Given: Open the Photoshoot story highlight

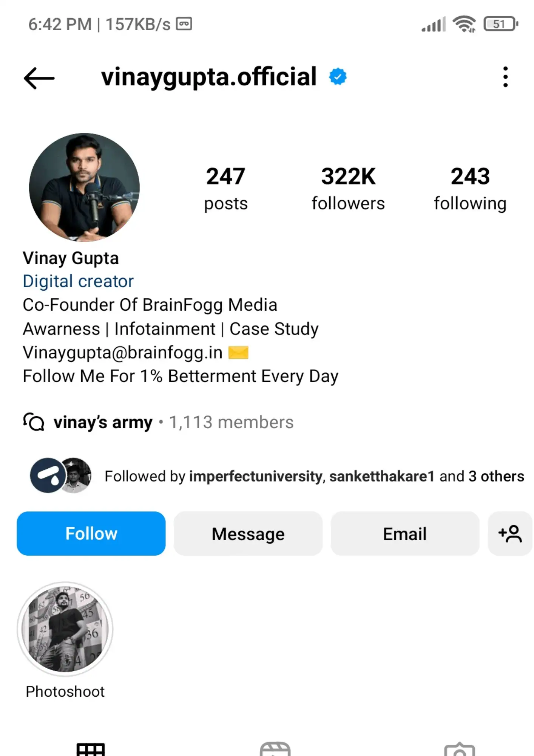Looking at the screenshot, I should point(65,629).
